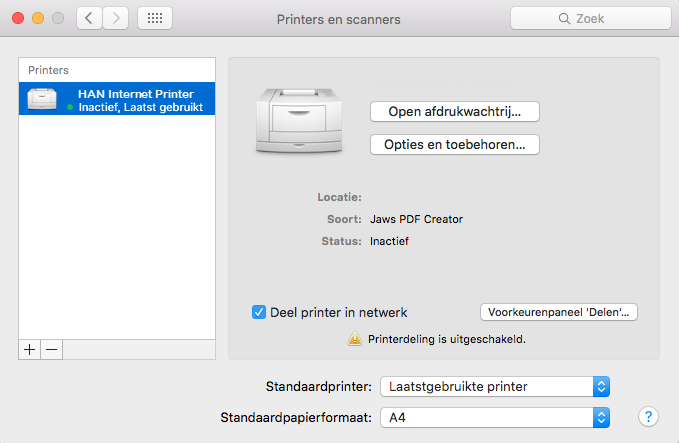
Task: Click the forward navigation arrow
Action: [x=117, y=18]
